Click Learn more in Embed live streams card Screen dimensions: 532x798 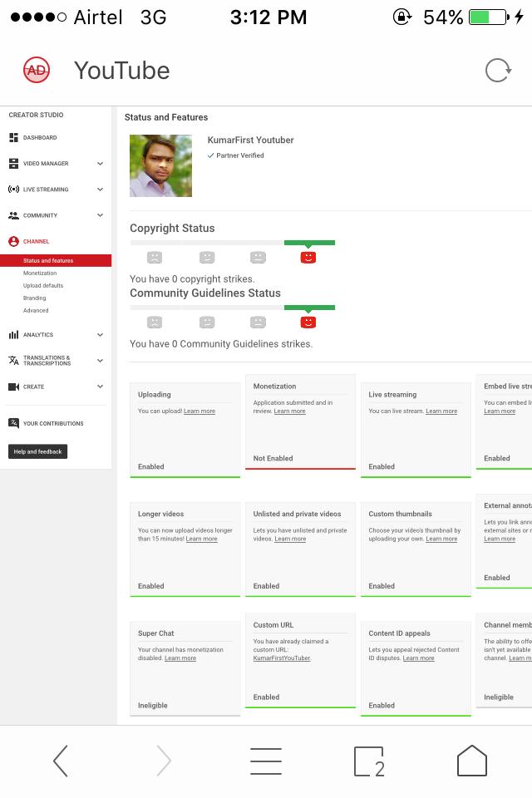pyautogui.click(x=500, y=411)
